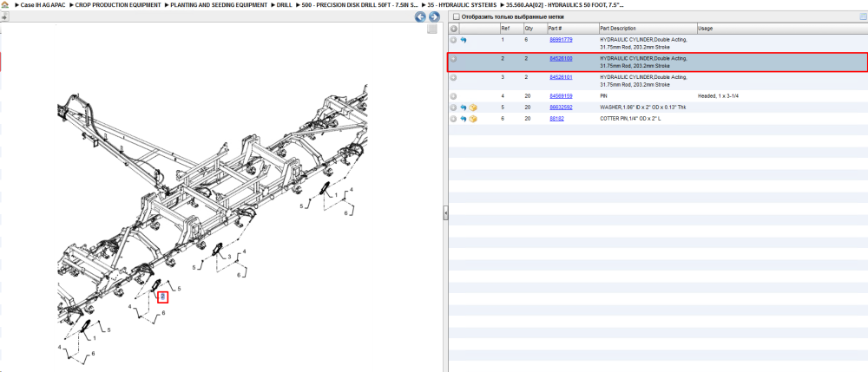Navigate to the previous diagram with left arrow
The image size is (868, 372).
420,17
